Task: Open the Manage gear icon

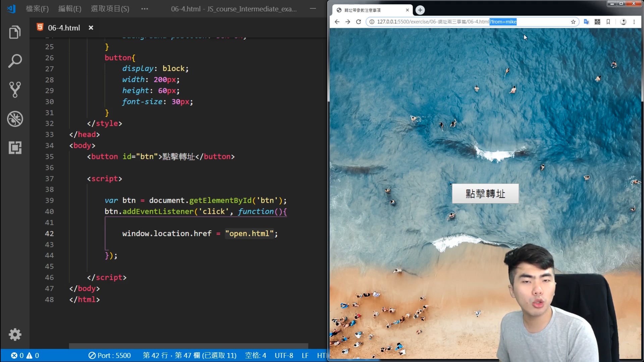Action: coord(15,334)
